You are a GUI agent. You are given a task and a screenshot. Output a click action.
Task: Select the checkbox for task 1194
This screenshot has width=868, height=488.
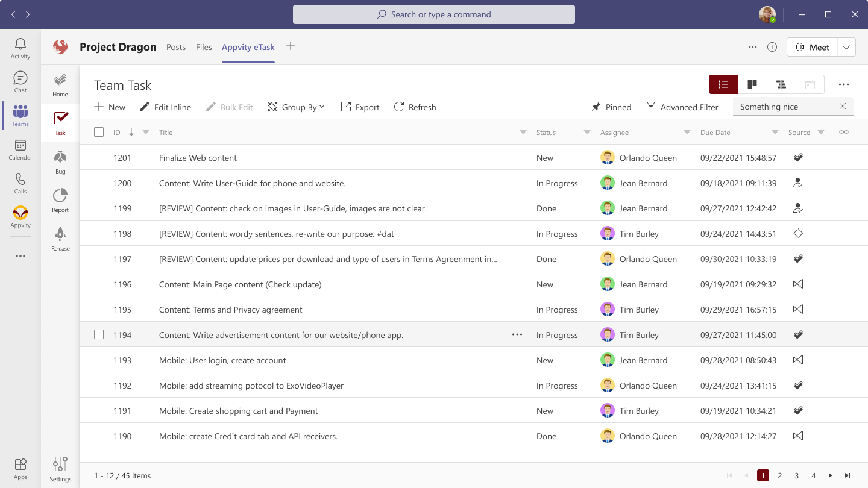(99, 334)
